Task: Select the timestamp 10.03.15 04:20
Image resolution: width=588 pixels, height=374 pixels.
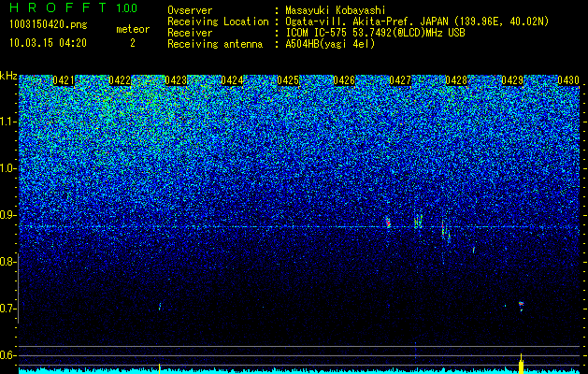Action: click(x=48, y=43)
